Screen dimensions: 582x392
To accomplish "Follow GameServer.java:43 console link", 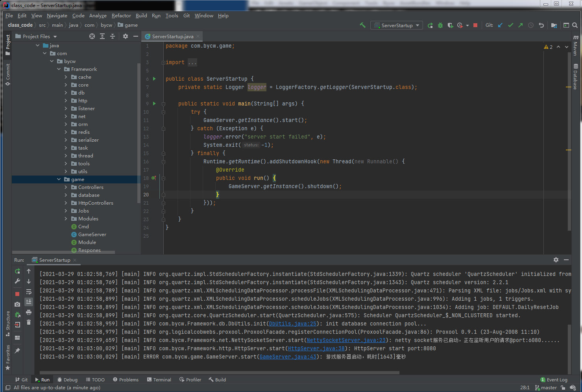I will (x=288, y=357).
